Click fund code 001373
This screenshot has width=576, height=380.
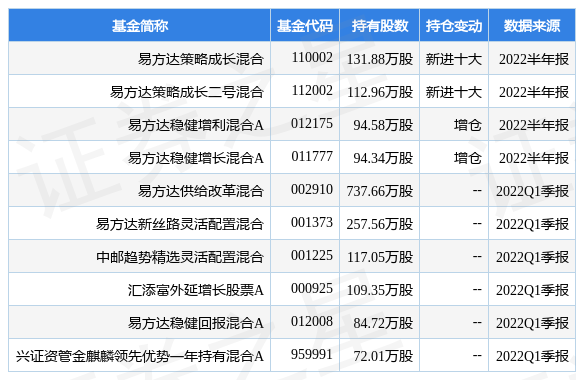(x=312, y=222)
